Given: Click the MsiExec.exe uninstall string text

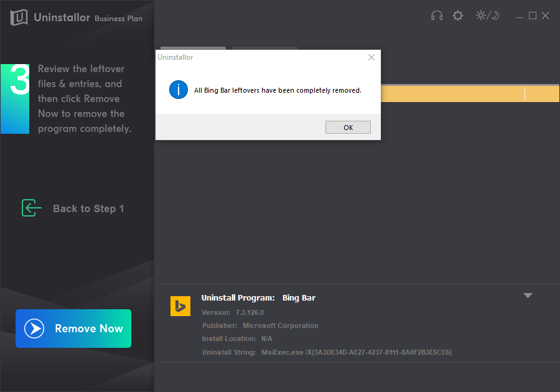Looking at the screenshot, I should click(x=357, y=352).
